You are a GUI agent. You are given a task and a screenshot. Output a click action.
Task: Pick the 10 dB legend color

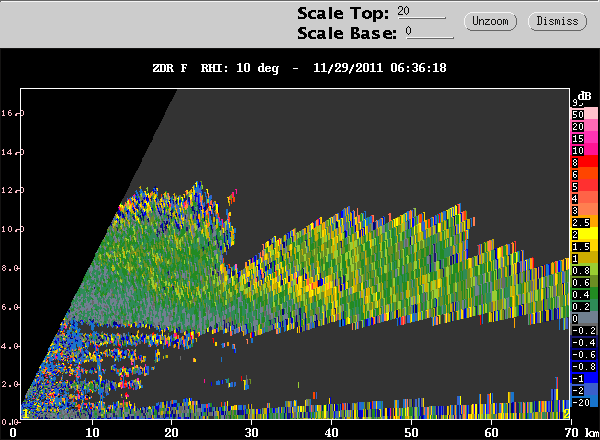(x=584, y=150)
